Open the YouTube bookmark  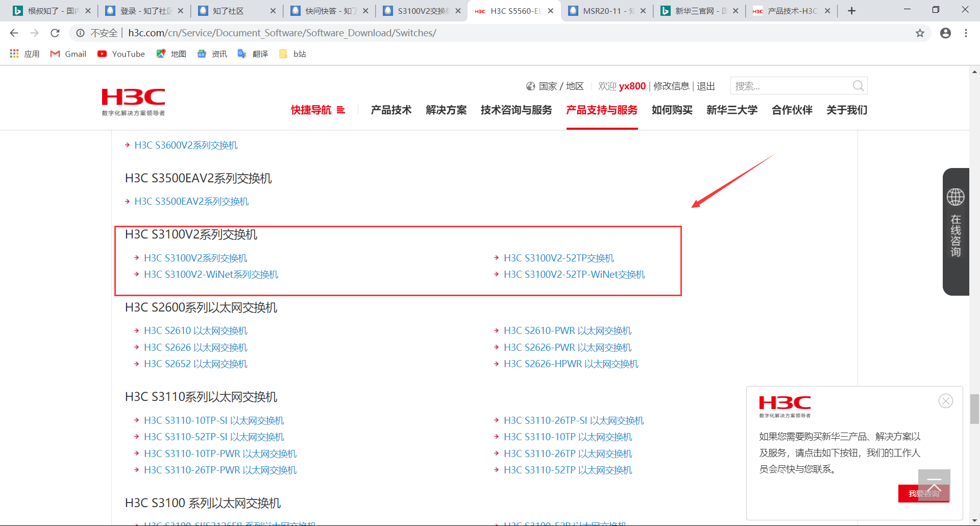(121, 54)
